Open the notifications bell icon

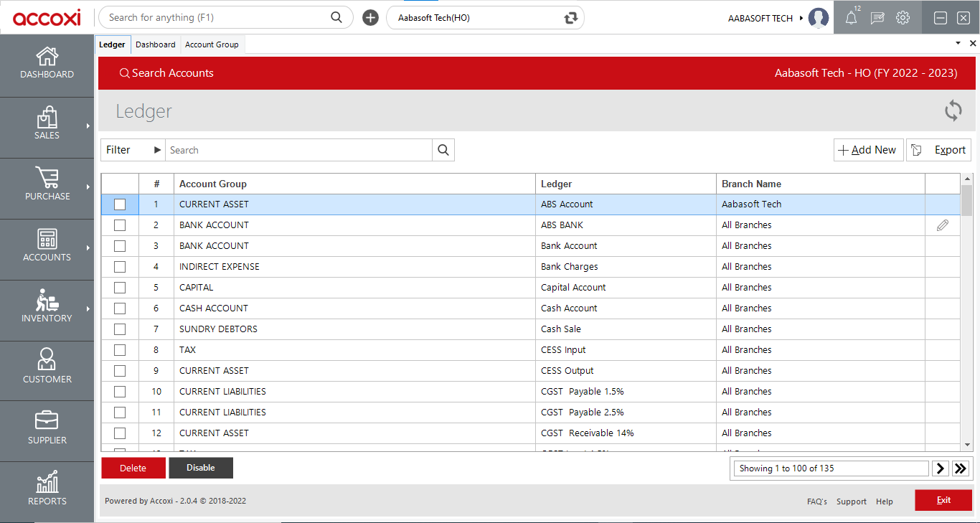[x=851, y=18]
